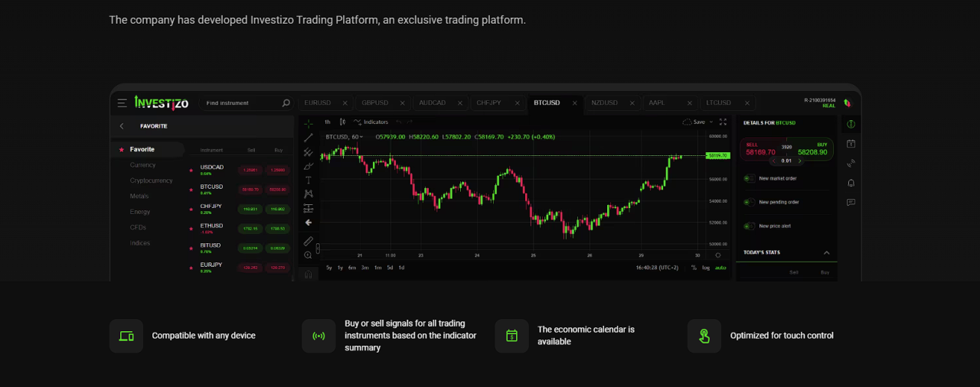The height and width of the screenshot is (387, 980).
Task: Open the calendar icon in right sidebar
Action: pos(851,144)
